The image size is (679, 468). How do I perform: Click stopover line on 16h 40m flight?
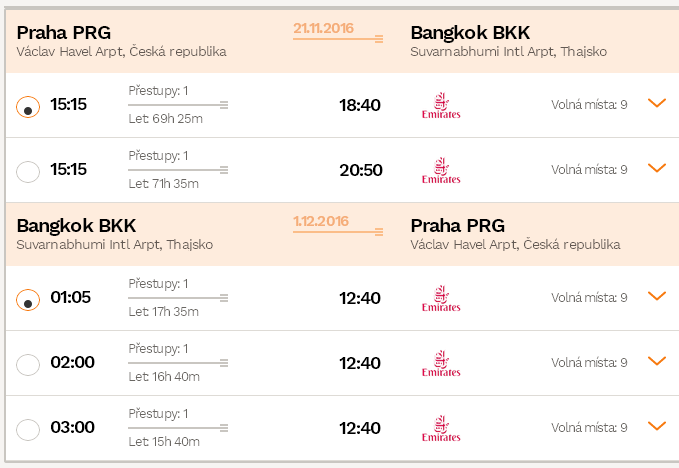pos(178,363)
